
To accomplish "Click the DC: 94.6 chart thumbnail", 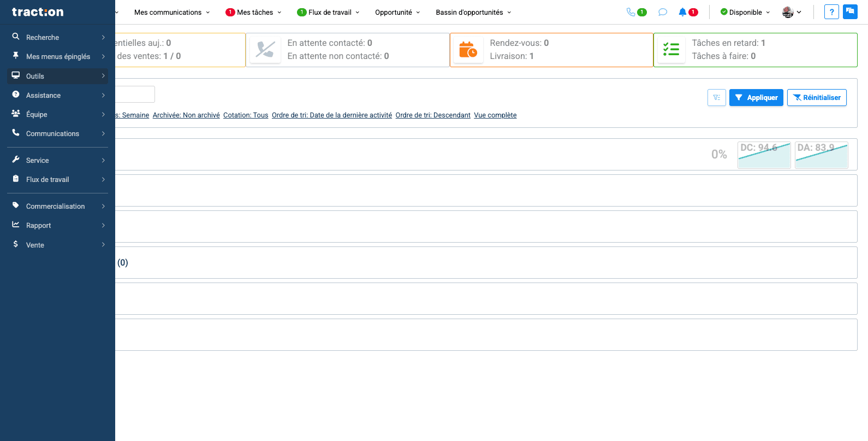I will 764,155.
